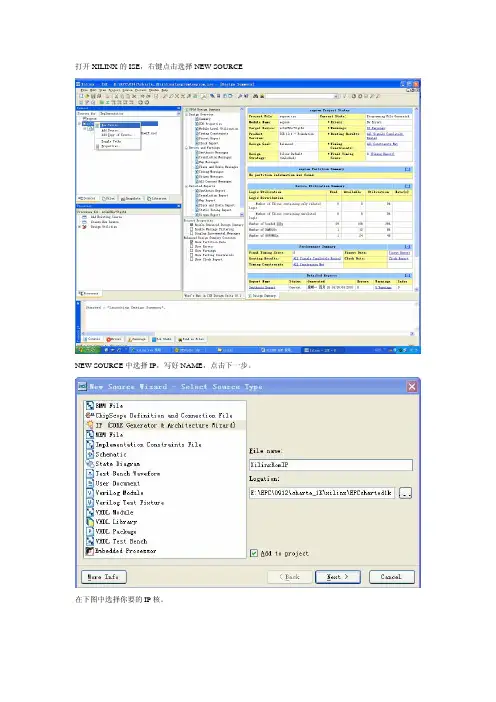Toggle the Add to project checkbox

click(254, 553)
